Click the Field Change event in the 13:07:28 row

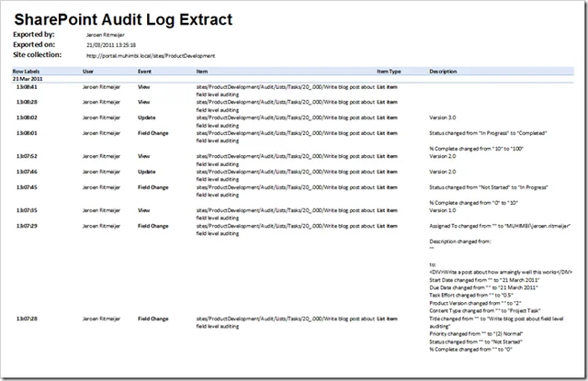click(x=153, y=319)
